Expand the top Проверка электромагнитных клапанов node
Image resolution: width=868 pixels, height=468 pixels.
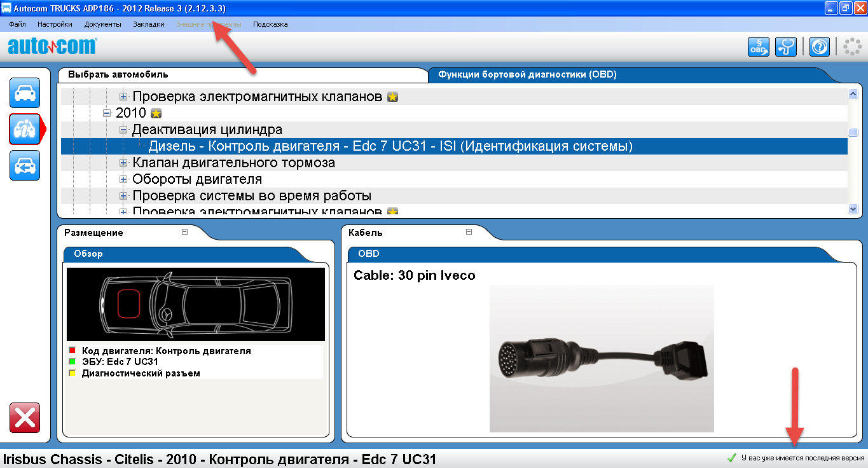tap(124, 97)
